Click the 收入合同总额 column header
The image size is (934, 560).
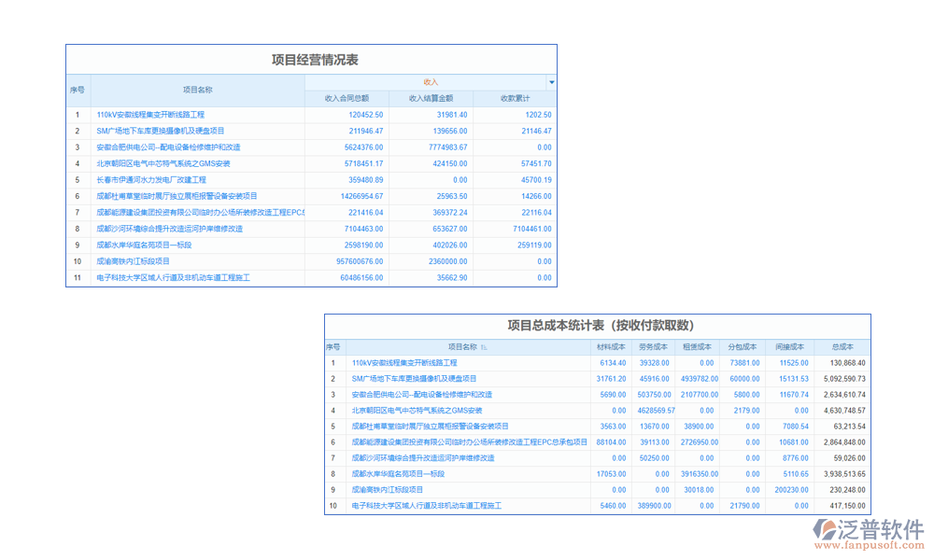[347, 98]
